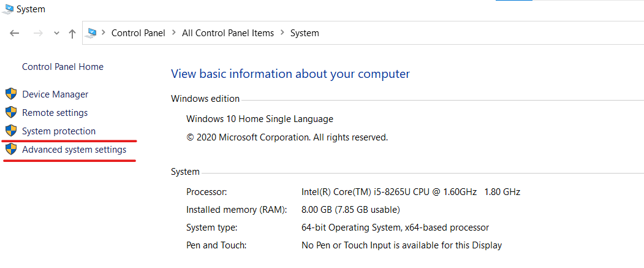
Task: Navigate to Control Panel in breadcrumb
Action: coord(138,33)
